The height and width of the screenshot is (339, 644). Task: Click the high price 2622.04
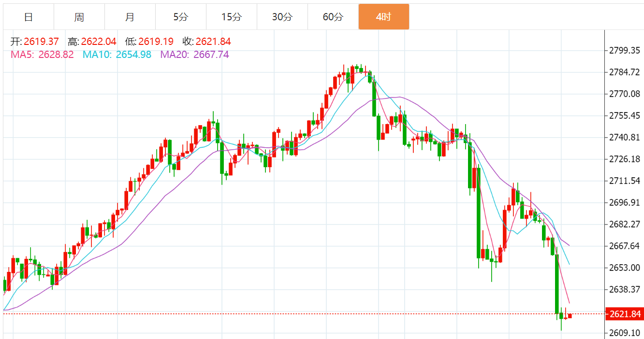(99, 42)
